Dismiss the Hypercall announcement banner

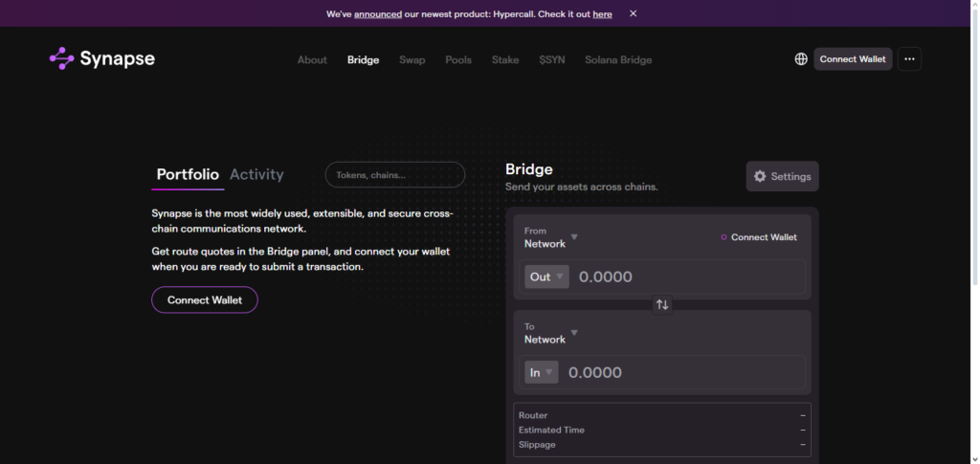click(x=633, y=13)
